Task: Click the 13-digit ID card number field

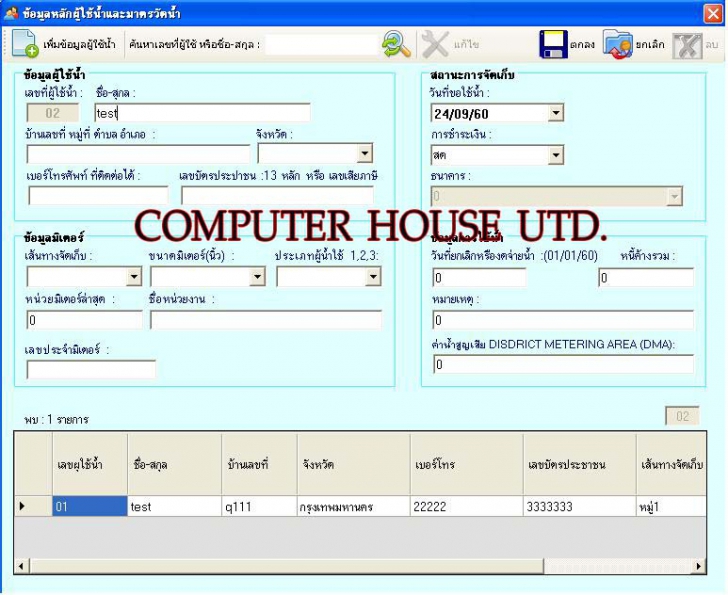Action: tap(277, 195)
